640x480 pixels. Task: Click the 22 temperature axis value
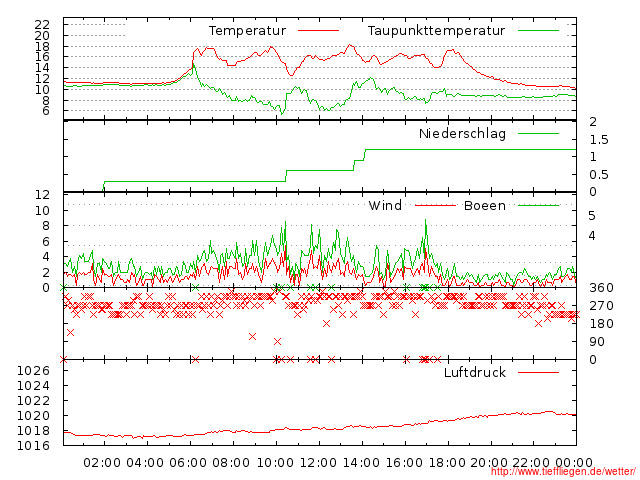pos(42,25)
